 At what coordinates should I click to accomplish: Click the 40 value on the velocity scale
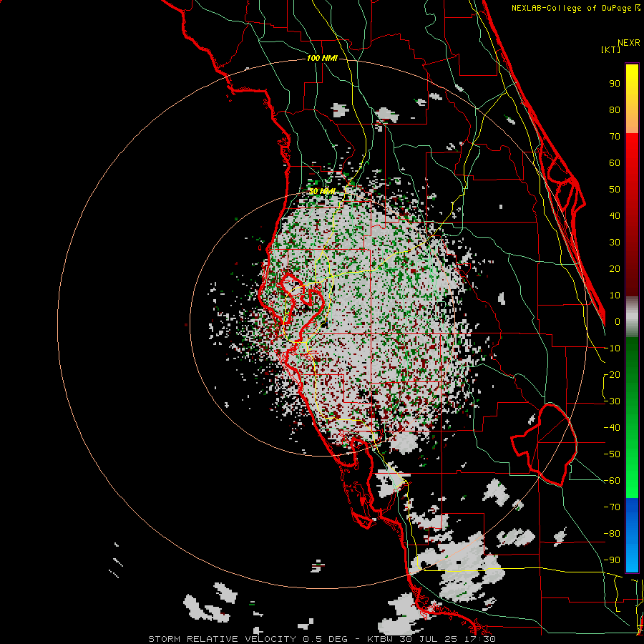point(615,216)
